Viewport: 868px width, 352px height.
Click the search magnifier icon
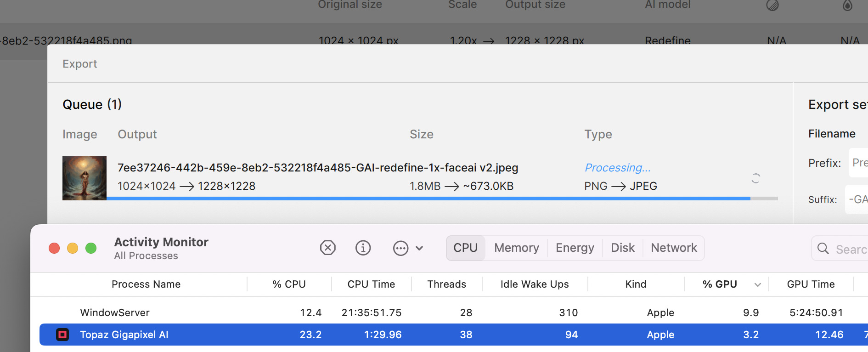(x=823, y=249)
